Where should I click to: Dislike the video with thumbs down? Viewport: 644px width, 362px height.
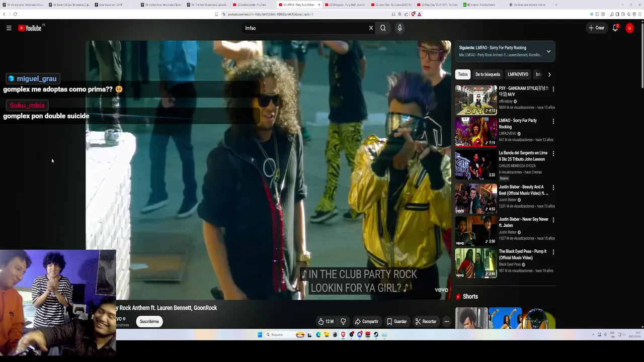(x=343, y=321)
